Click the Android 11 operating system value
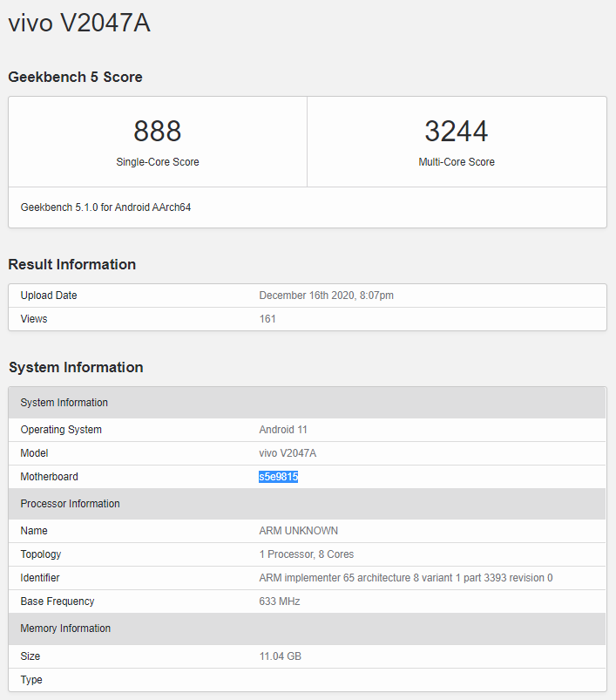 point(283,430)
